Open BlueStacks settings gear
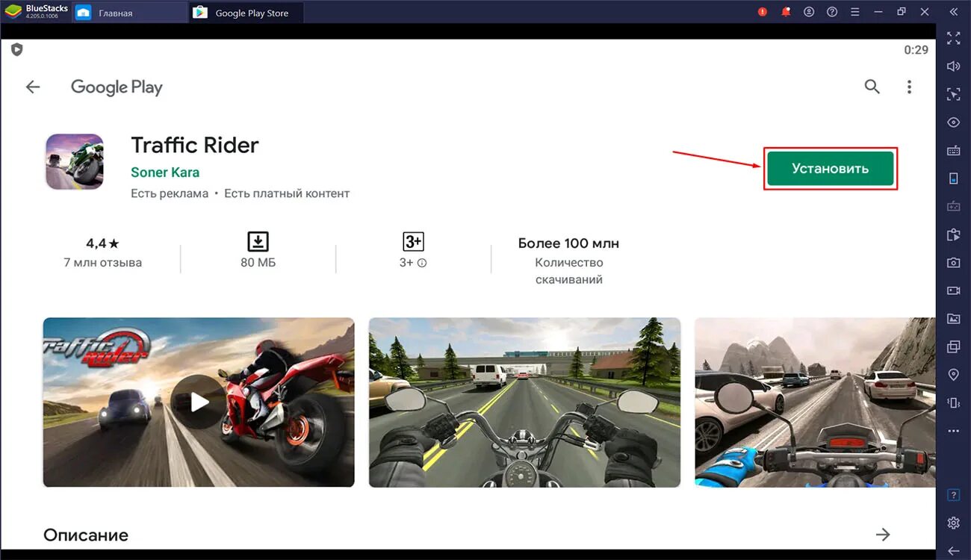The height and width of the screenshot is (560, 971). pos(953,523)
